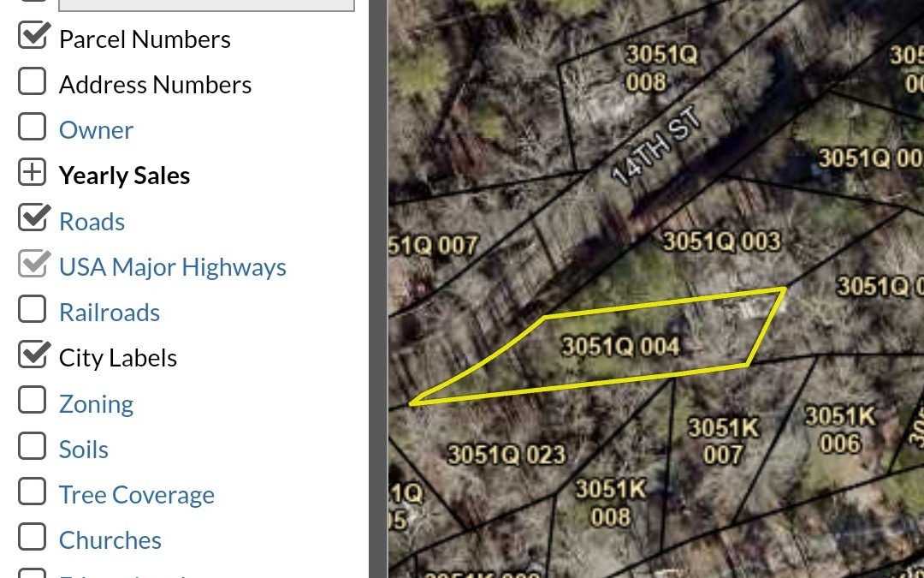Viewport: 924px width, 578px height.
Task: Check the Churches layer checkbox
Action: [33, 538]
